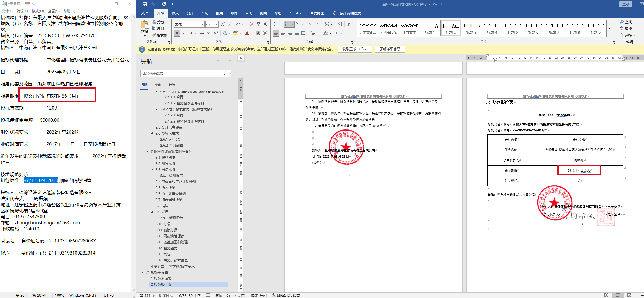Screen dimensions: 644x298
Task: Click the clear formatting eraser icon
Action: (251, 24)
